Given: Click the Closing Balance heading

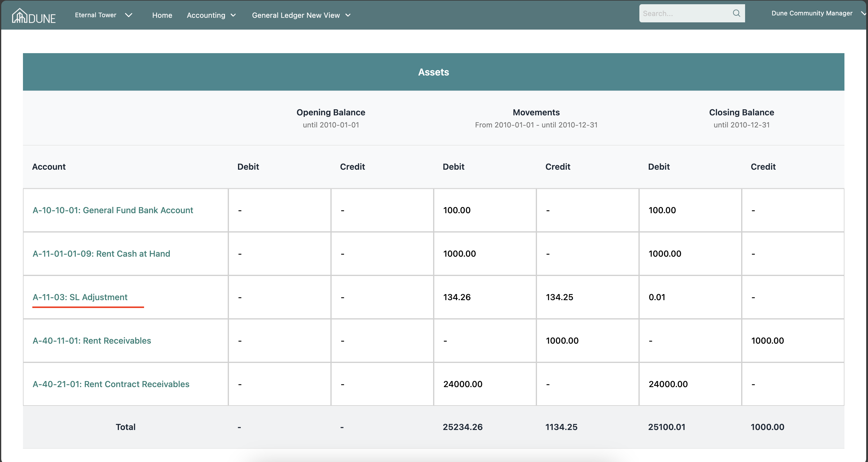Looking at the screenshot, I should coord(741,113).
